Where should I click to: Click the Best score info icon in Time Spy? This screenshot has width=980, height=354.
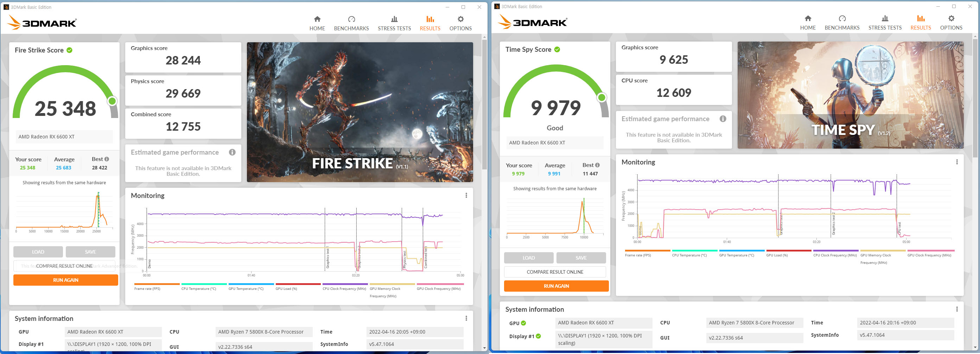coord(598,165)
